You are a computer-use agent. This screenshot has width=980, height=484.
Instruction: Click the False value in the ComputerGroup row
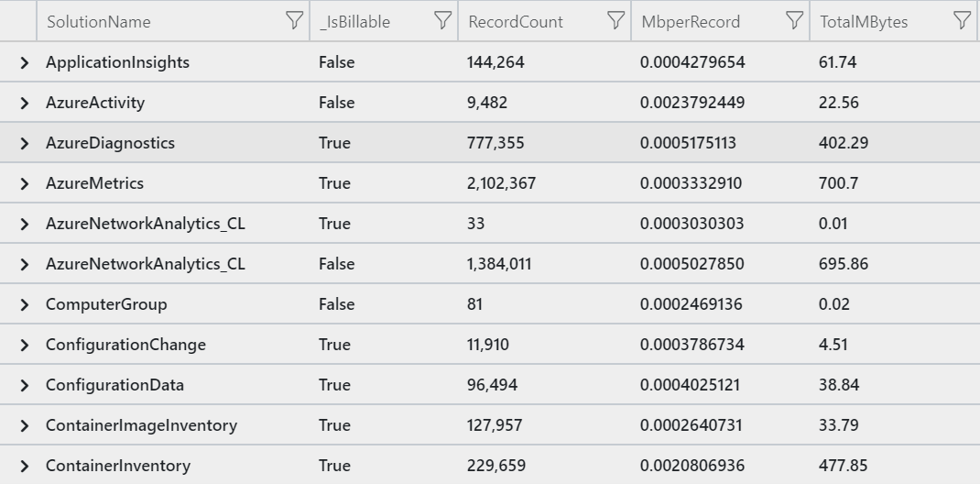[336, 304]
